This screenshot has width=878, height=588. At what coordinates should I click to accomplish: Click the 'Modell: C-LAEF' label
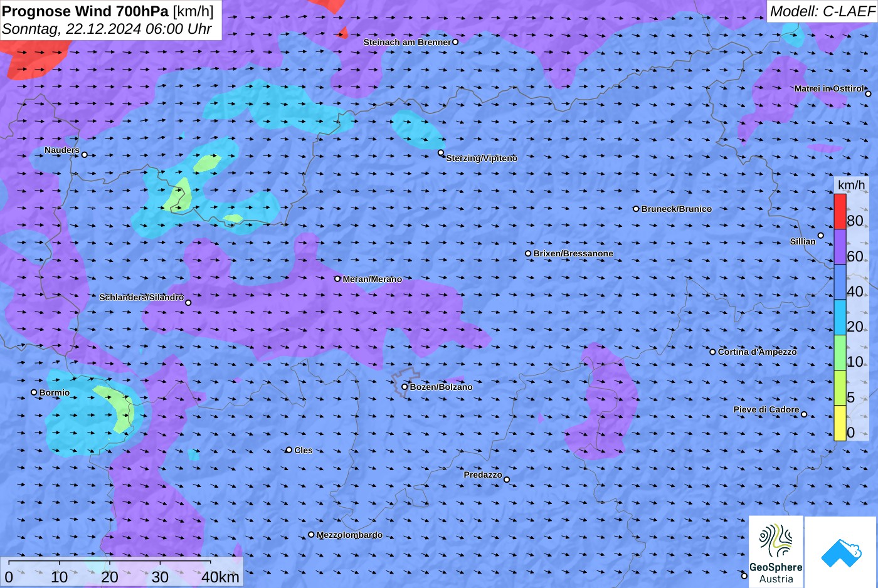pos(822,11)
